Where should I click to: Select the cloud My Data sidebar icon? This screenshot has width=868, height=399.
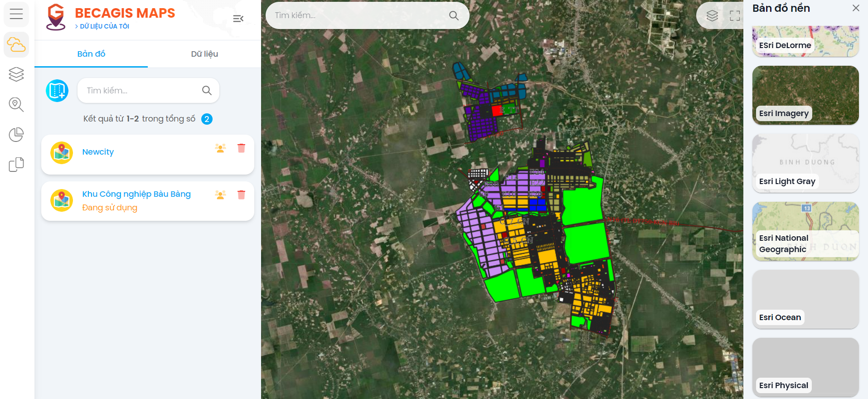pos(16,45)
